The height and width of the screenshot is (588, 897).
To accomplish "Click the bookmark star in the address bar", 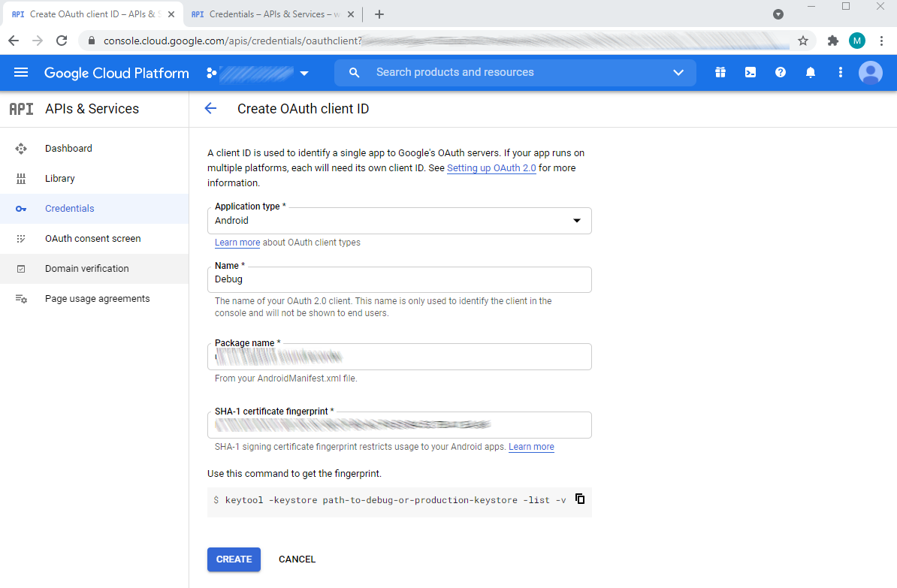I will (803, 41).
